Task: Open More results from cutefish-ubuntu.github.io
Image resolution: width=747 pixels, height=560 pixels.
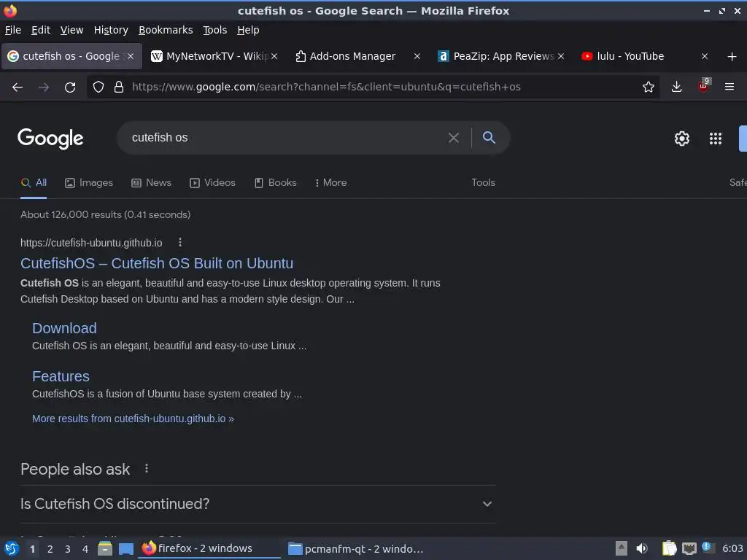Action: tap(133, 419)
